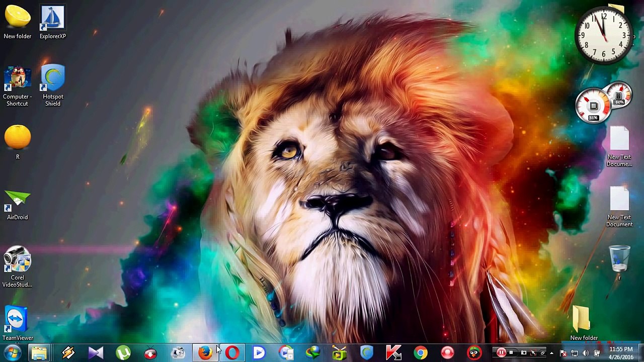The width and height of the screenshot is (644, 362).
Task: Open the date and time in the tray
Action: pos(621,353)
